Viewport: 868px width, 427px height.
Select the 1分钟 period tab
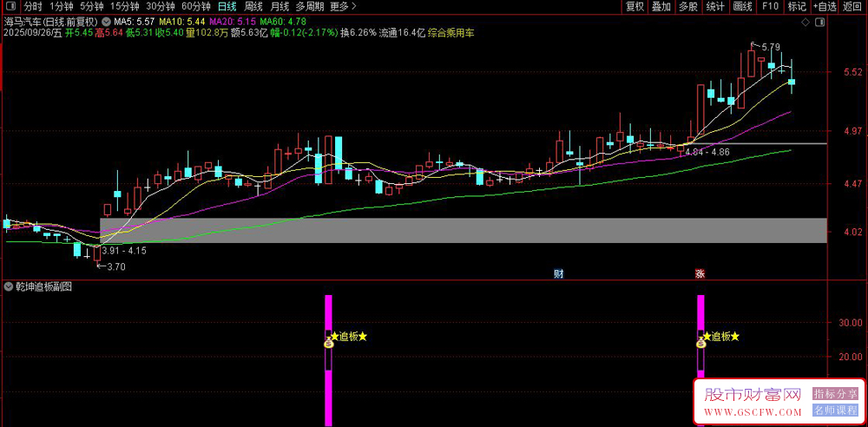point(62,7)
